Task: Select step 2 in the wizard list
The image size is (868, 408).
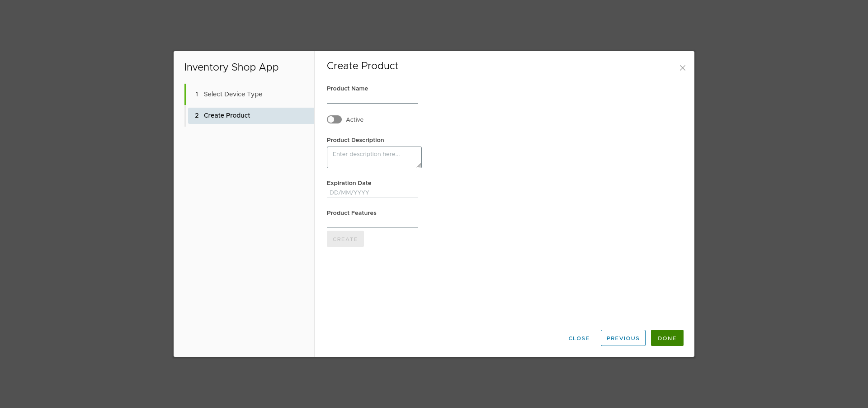Action: point(227,115)
